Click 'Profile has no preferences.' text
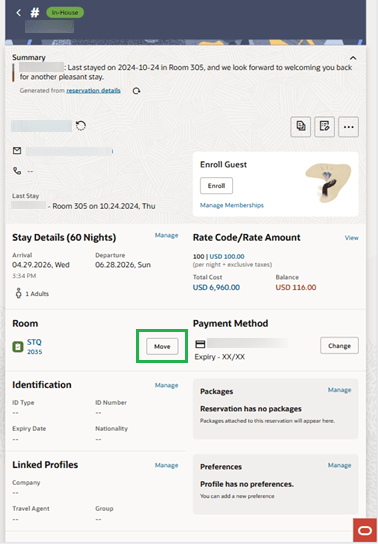Screen dimensions: 378x544 click(x=247, y=484)
